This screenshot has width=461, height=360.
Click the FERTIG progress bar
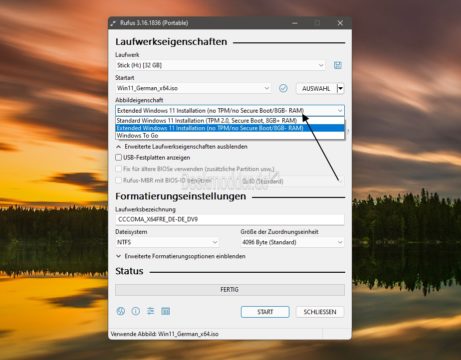click(x=230, y=290)
